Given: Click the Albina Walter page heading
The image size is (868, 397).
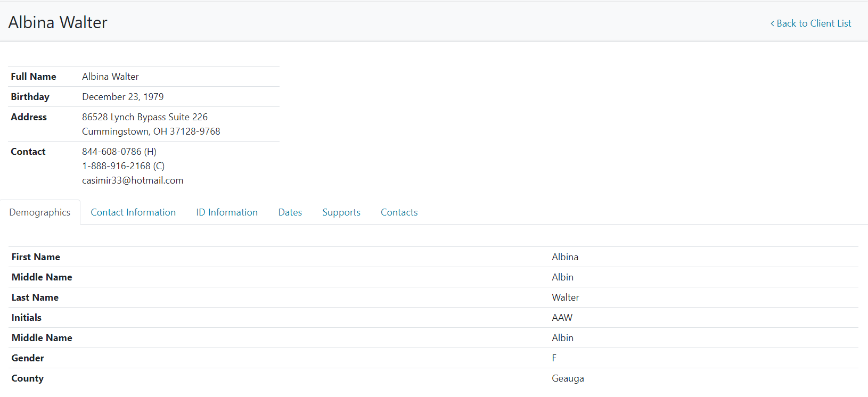Looking at the screenshot, I should tap(58, 22).
